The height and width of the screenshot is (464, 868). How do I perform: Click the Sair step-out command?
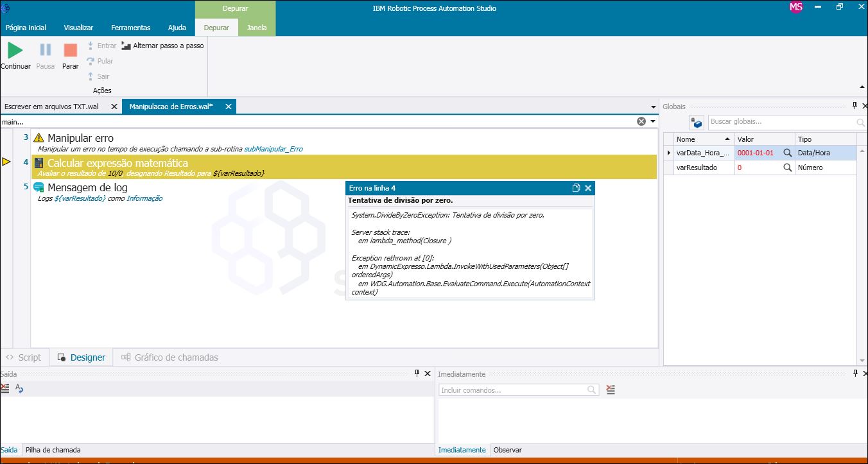pyautogui.click(x=98, y=76)
